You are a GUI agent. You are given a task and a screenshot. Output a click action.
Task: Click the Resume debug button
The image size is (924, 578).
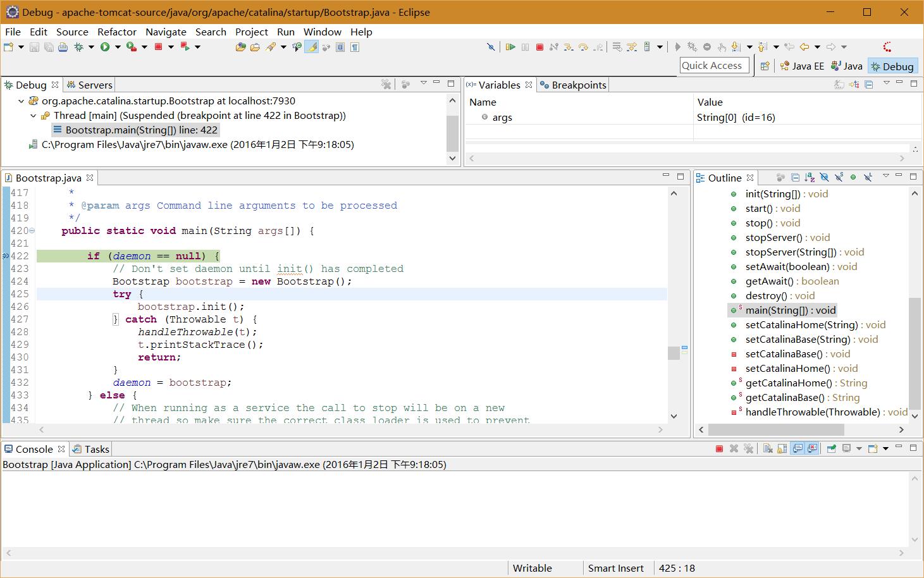(x=510, y=47)
